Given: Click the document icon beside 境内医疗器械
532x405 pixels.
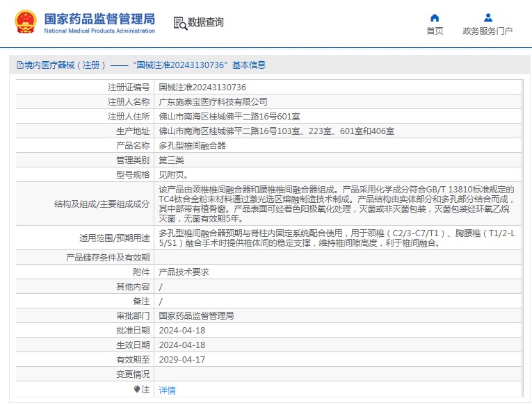Looking at the screenshot, I should pyautogui.click(x=20, y=65).
